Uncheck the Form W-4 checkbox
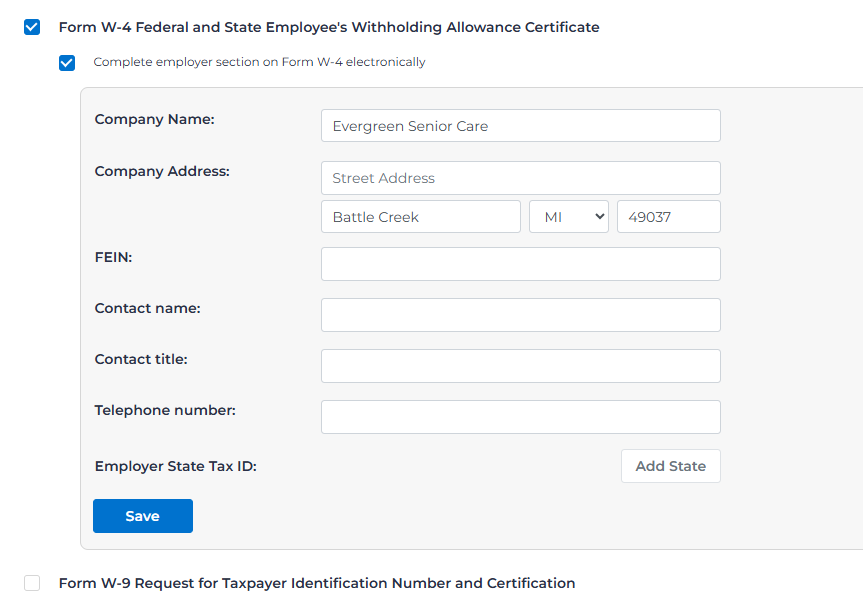 (x=32, y=27)
